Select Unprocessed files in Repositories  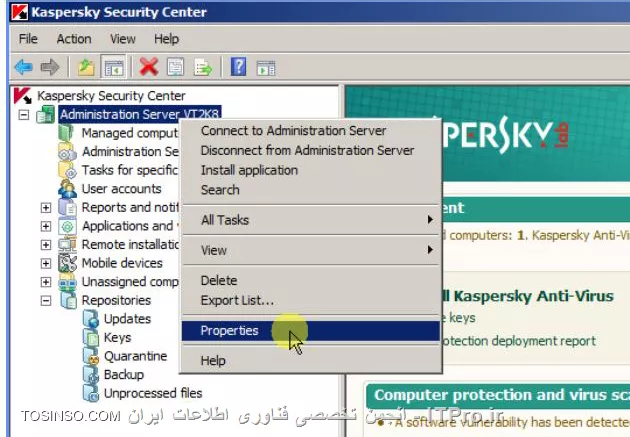click(153, 393)
